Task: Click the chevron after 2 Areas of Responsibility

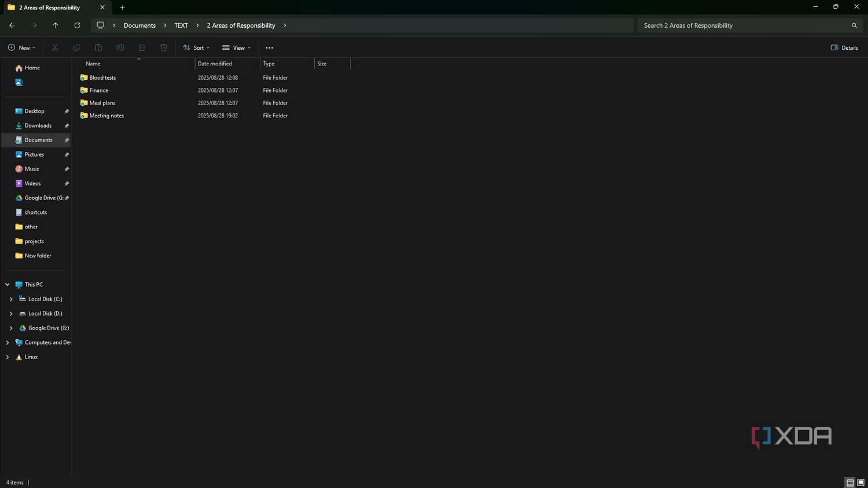Action: point(285,25)
